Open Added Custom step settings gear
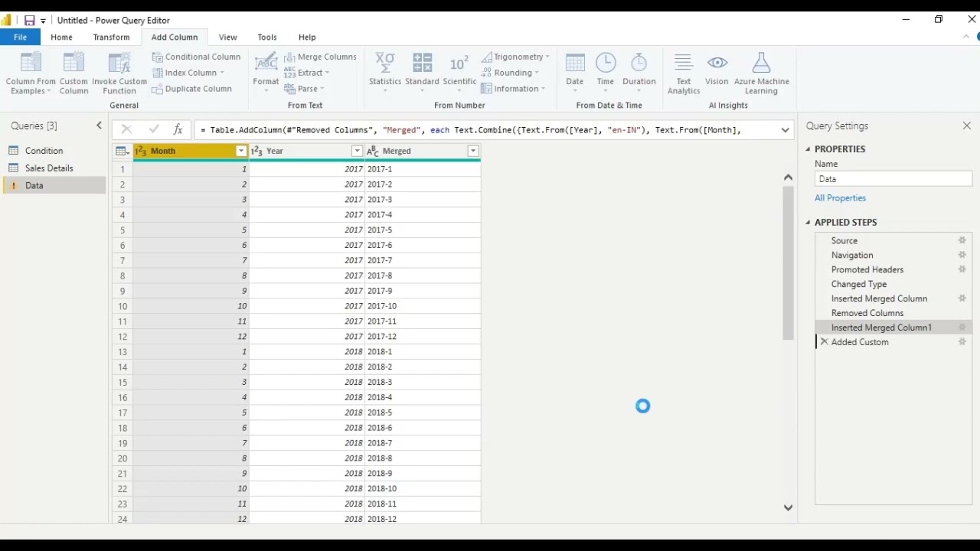The width and height of the screenshot is (980, 551). pyautogui.click(x=962, y=342)
